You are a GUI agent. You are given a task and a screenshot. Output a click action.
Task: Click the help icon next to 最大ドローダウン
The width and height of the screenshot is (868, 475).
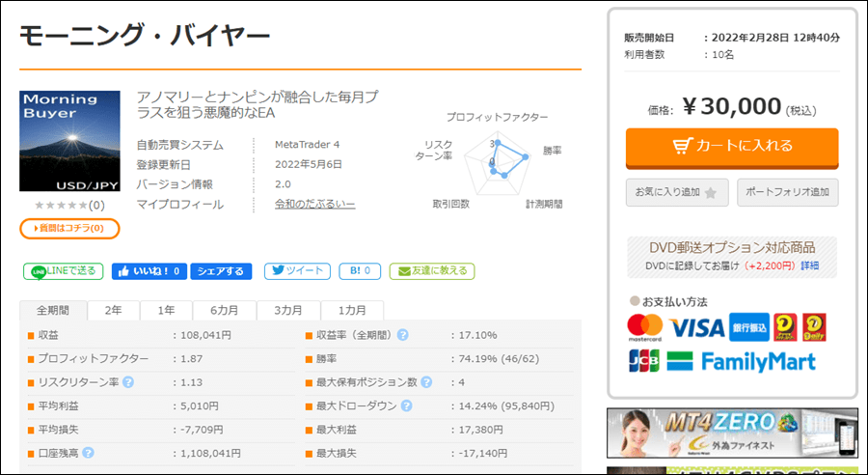click(x=403, y=405)
